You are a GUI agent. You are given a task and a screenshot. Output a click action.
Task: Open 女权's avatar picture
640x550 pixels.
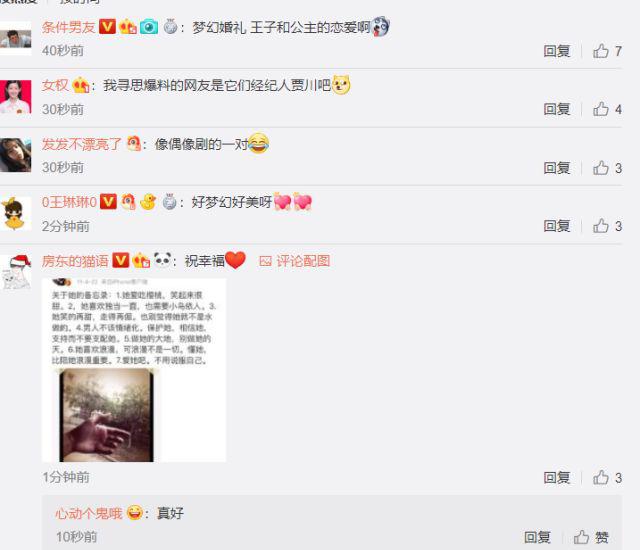tap(16, 97)
